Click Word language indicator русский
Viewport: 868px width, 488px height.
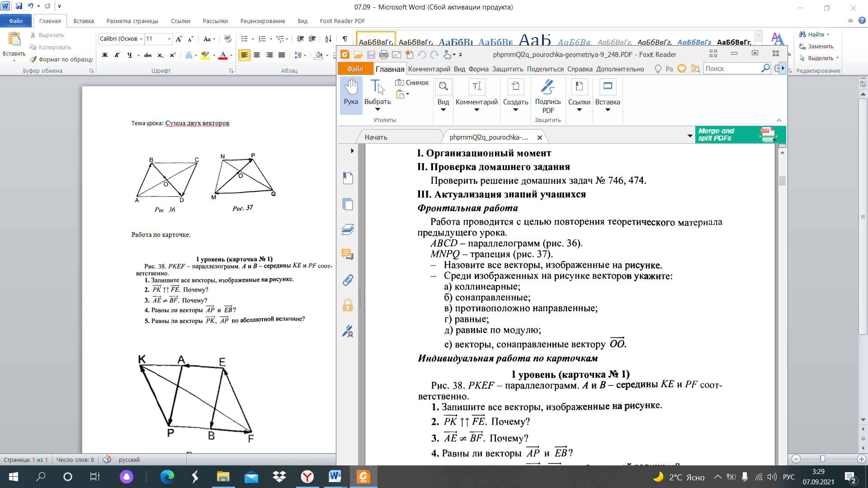click(129, 460)
